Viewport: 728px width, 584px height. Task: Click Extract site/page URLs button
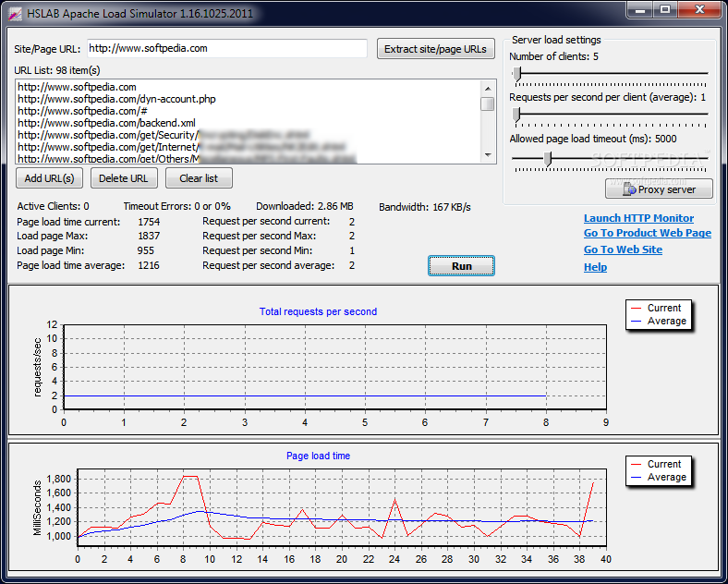435,49
